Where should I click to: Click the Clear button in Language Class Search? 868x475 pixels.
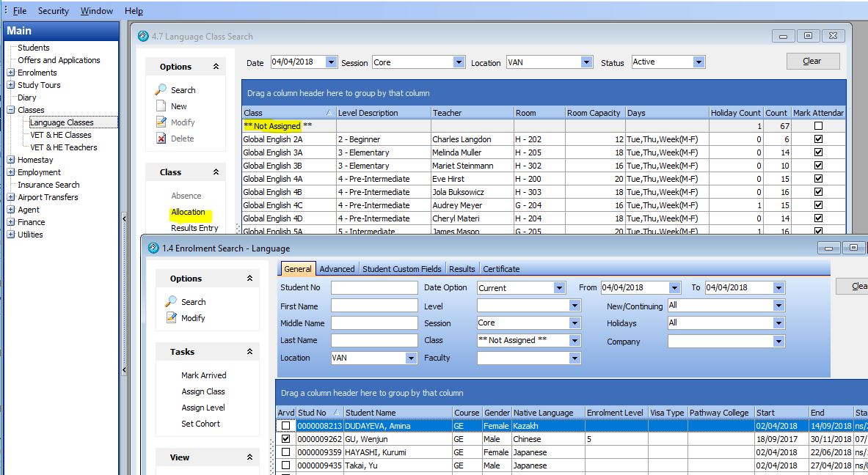(812, 61)
